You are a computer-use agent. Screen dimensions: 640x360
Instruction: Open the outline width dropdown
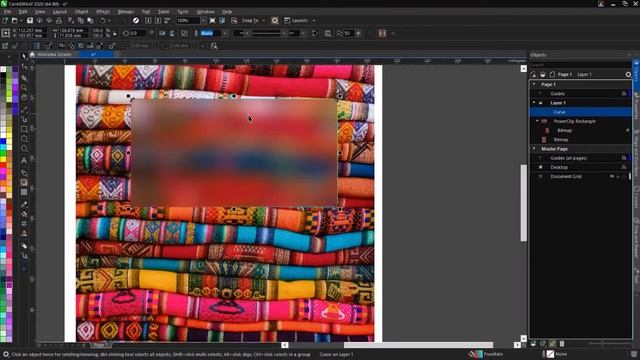click(224, 33)
